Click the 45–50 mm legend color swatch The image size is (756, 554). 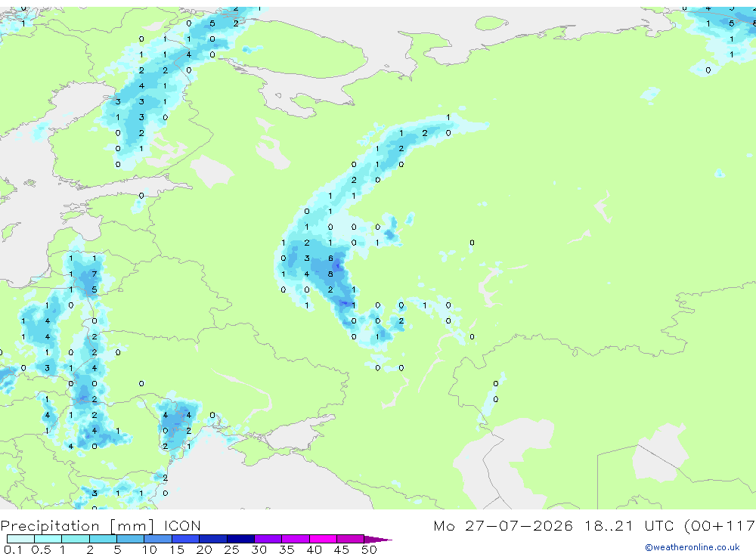(351, 539)
